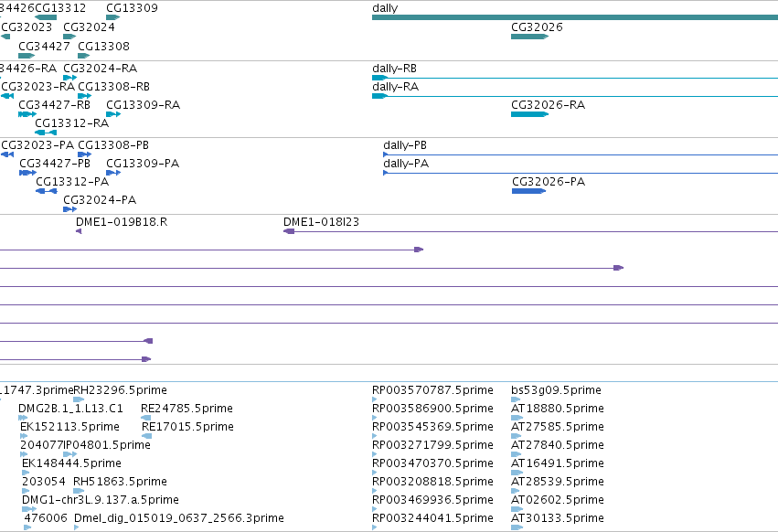The height and width of the screenshot is (532, 778).
Task: Click RP003570787.5prime EST label
Action: 432,390
